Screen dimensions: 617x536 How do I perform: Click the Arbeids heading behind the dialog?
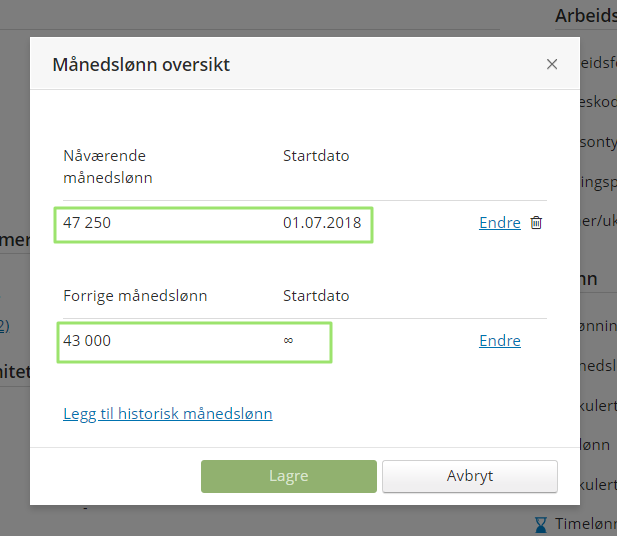pyautogui.click(x=585, y=16)
